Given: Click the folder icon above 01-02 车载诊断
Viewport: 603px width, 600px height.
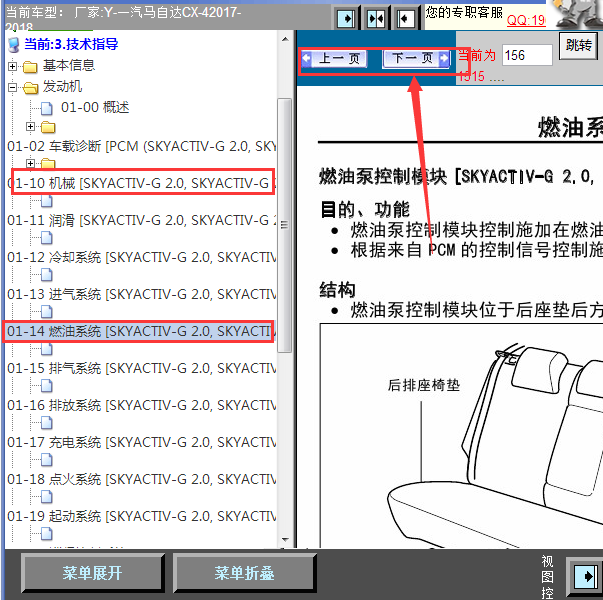Looking at the screenshot, I should [48, 127].
